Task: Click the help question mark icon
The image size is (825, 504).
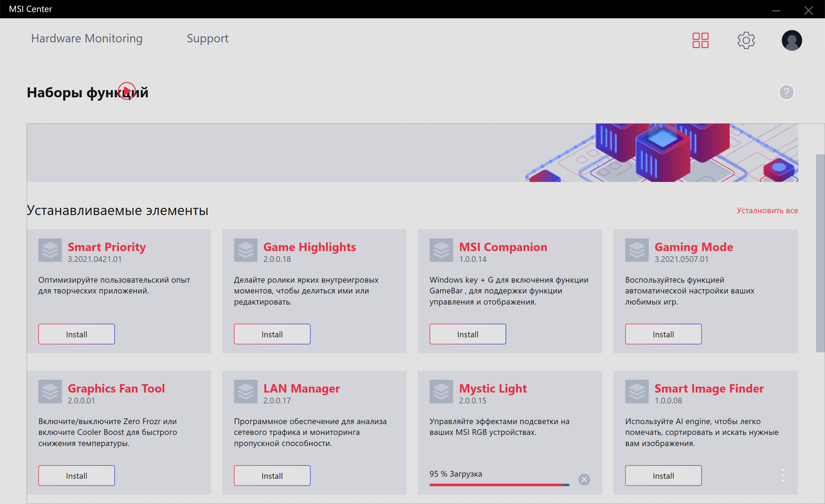Action: tap(786, 92)
